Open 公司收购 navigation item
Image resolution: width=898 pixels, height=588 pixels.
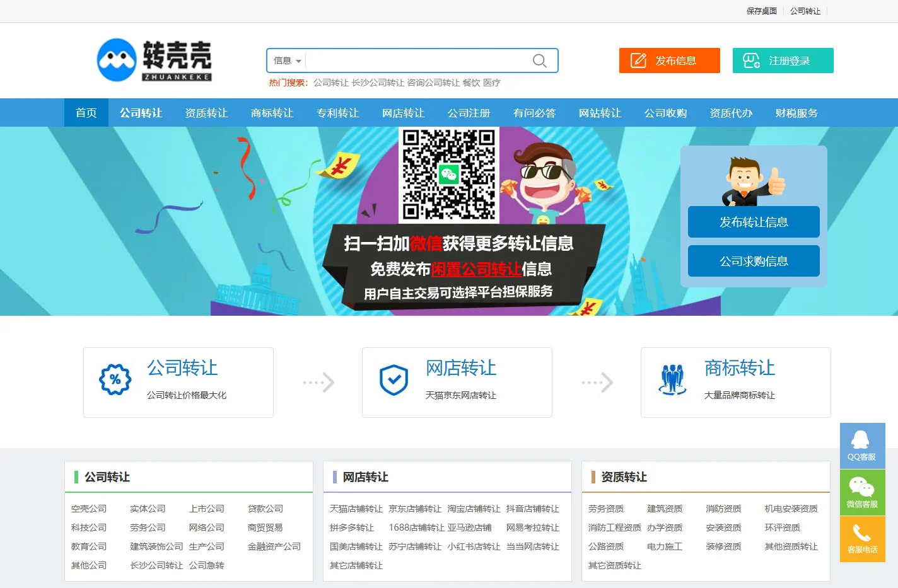point(666,113)
